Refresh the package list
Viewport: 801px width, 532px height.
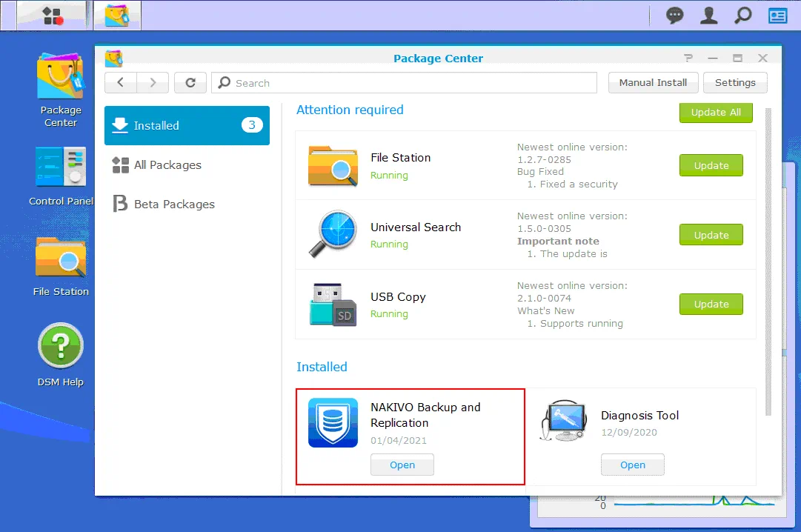pos(190,83)
